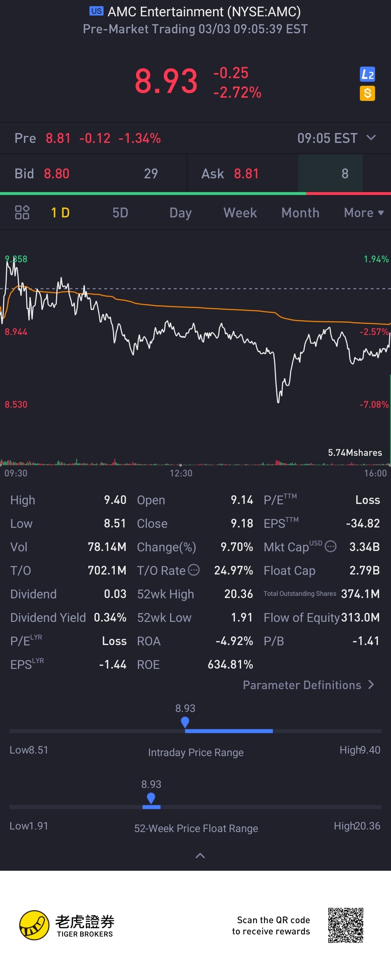Tap the T/O Rate info icon
The height and width of the screenshot is (980, 391).
tap(194, 570)
